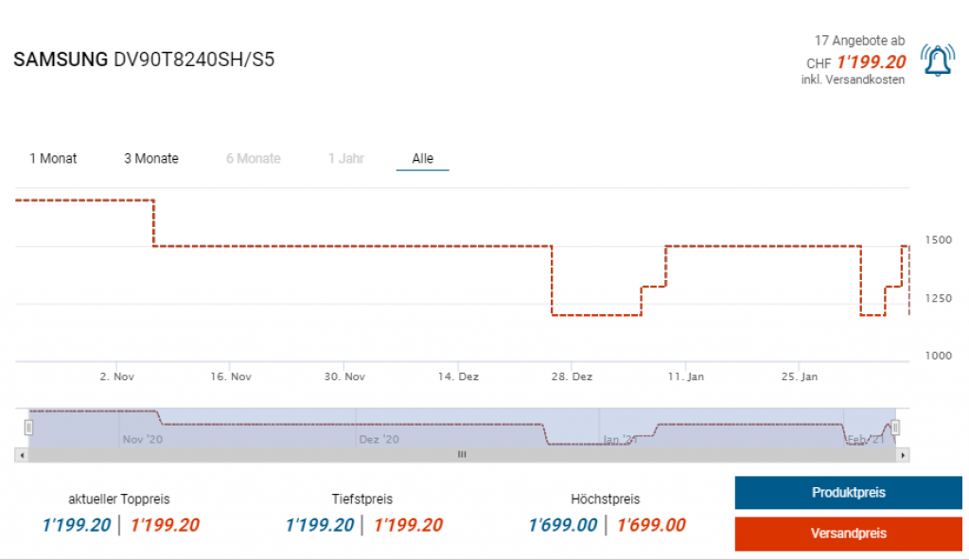This screenshot has height=560, width=969.
Task: Click the right range handle of navigator
Action: [x=895, y=428]
